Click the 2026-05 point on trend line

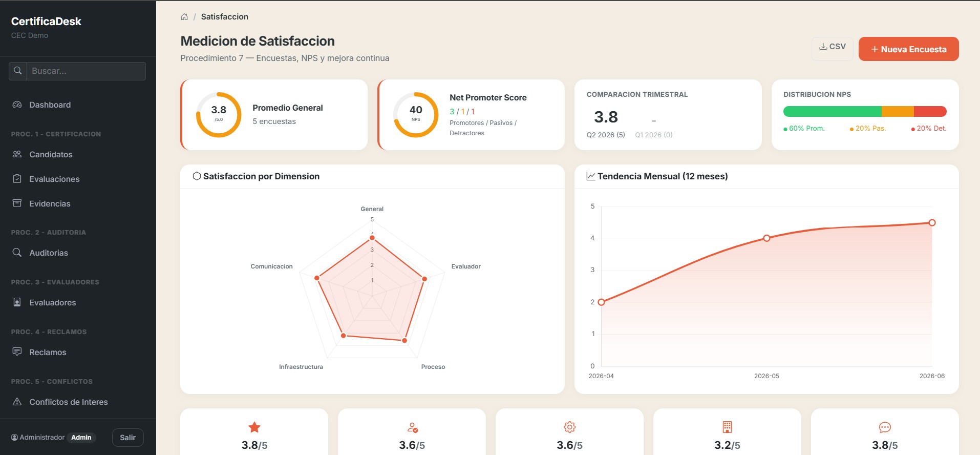point(766,238)
